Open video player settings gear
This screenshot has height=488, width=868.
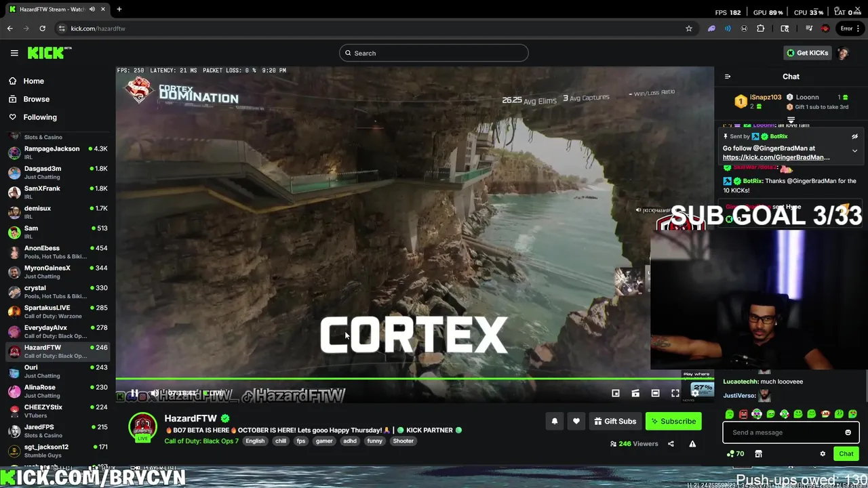tap(695, 393)
